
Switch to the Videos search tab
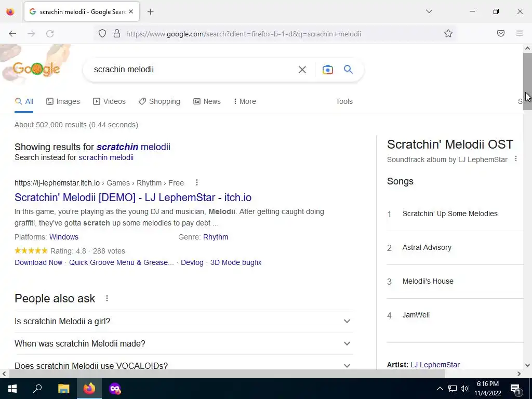109,101
